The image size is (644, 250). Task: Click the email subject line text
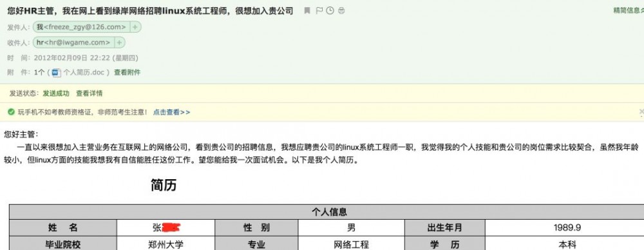(150, 11)
